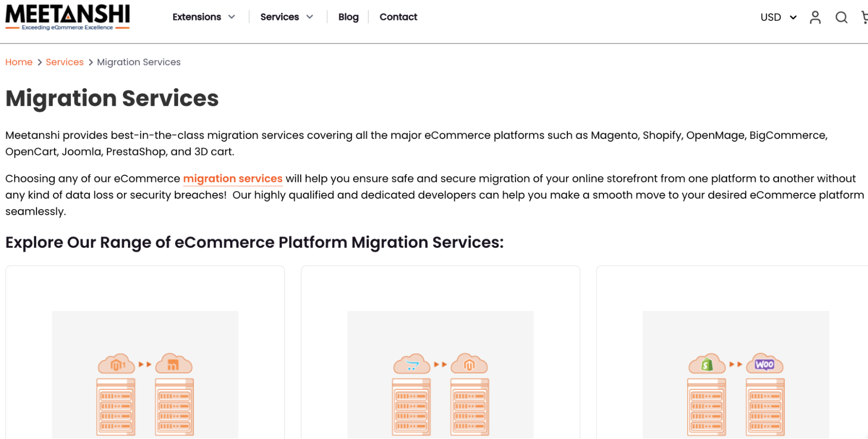Screen dimensions: 868x439
Task: Go to the Blog page
Action: (x=348, y=17)
